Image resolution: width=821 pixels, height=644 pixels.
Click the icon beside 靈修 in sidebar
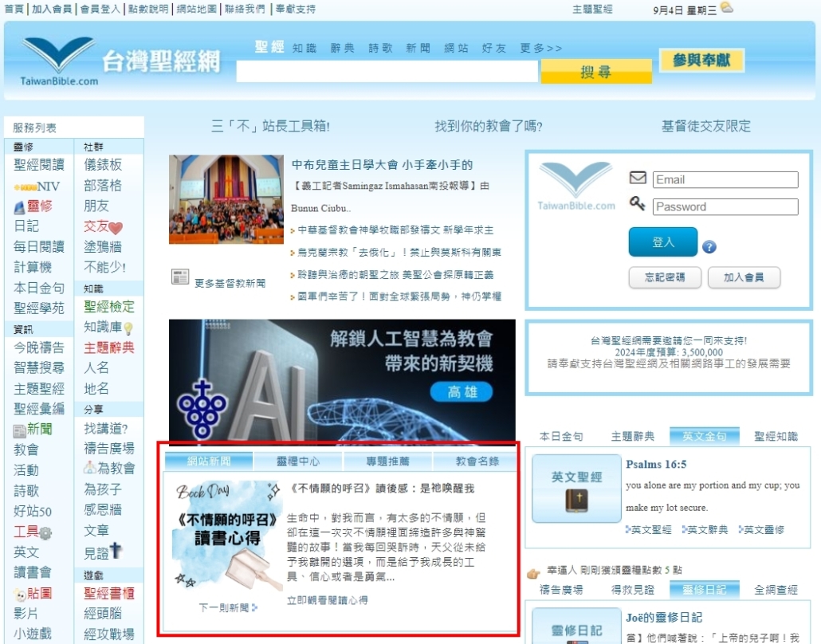(19, 207)
